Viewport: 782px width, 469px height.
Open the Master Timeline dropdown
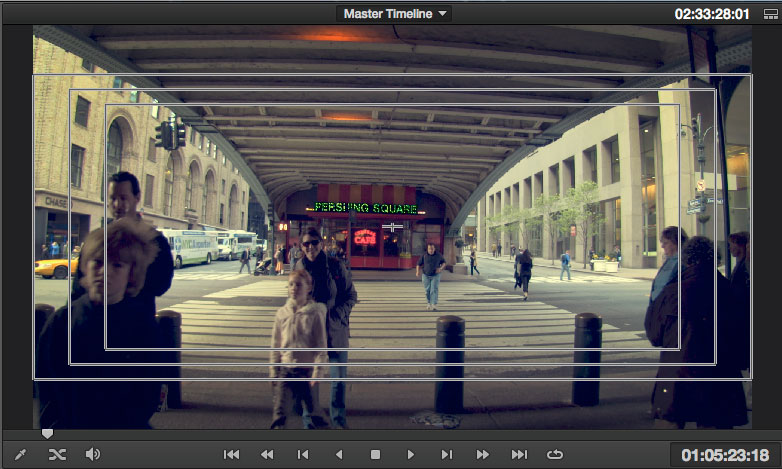click(x=396, y=13)
